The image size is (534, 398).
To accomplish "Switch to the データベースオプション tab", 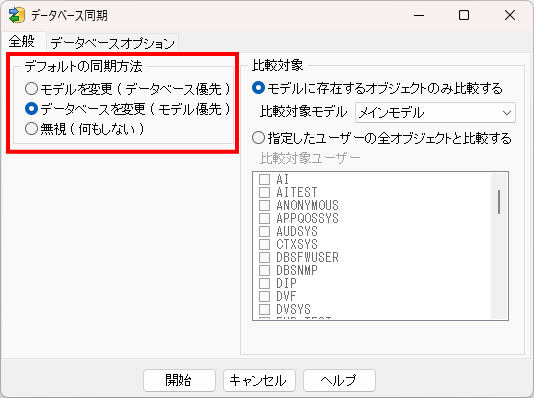I will point(112,43).
